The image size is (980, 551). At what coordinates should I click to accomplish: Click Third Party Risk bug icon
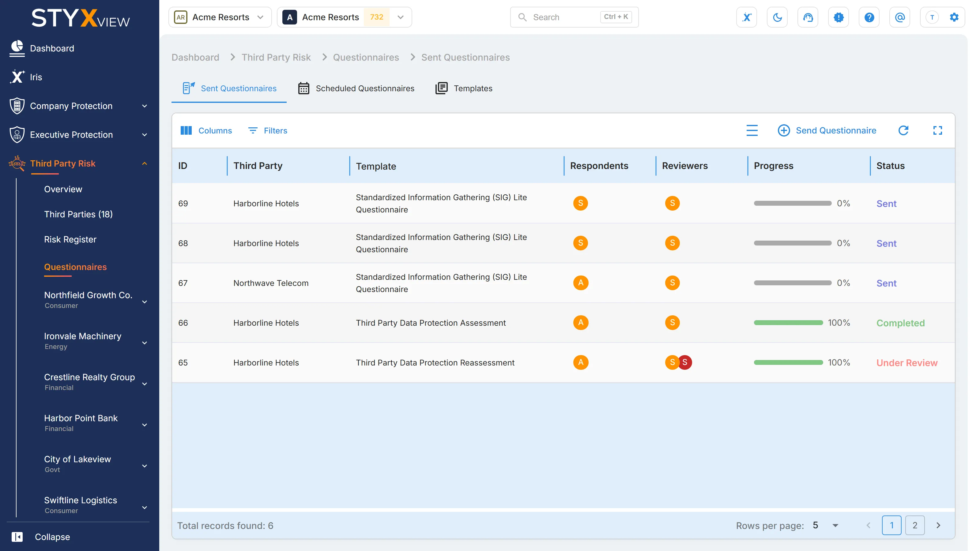(x=17, y=163)
